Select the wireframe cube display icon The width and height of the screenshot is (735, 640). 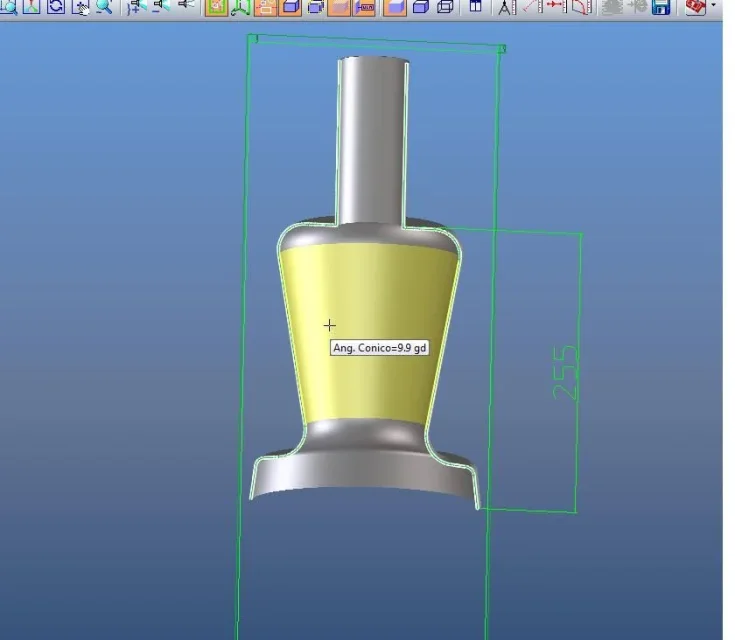tap(445, 7)
